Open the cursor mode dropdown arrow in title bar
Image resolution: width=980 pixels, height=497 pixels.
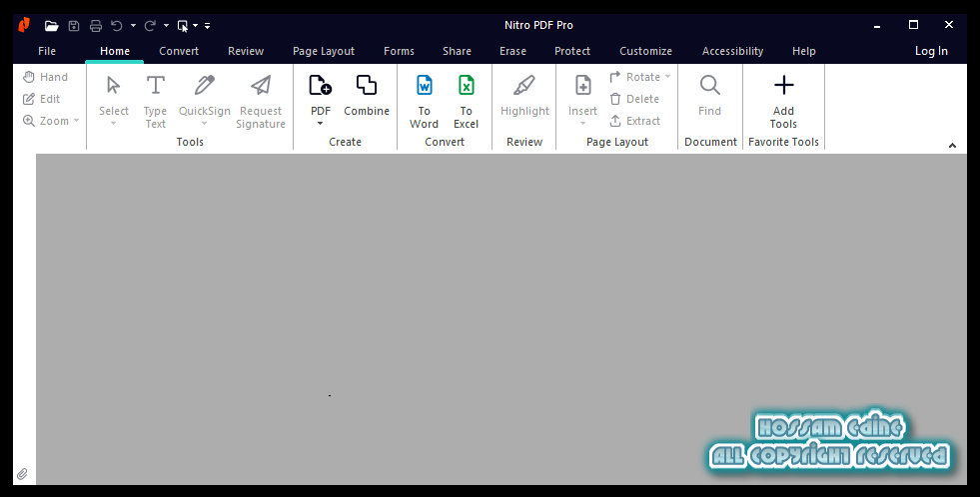tap(196, 26)
